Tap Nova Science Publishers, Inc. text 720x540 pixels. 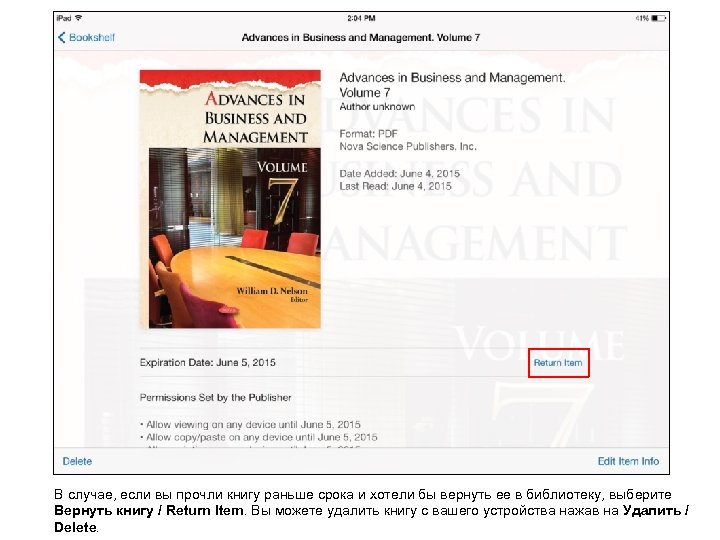408,146
